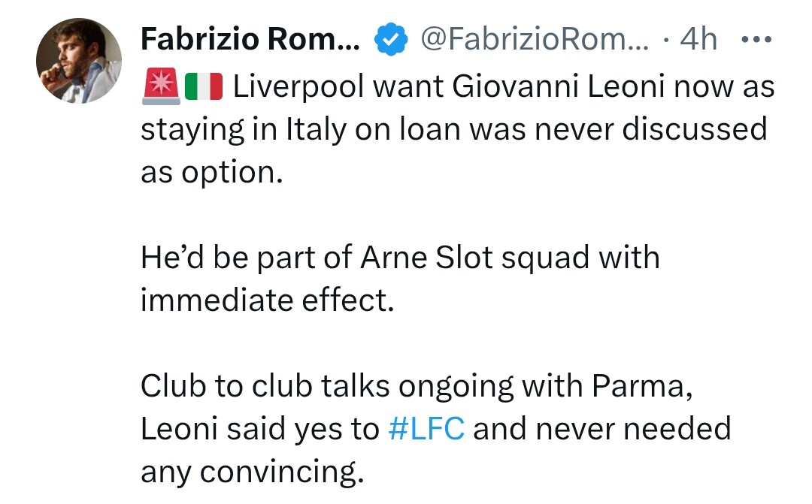Click the red siren emoji
The width and height of the screenshot is (812, 504).
pos(159,87)
